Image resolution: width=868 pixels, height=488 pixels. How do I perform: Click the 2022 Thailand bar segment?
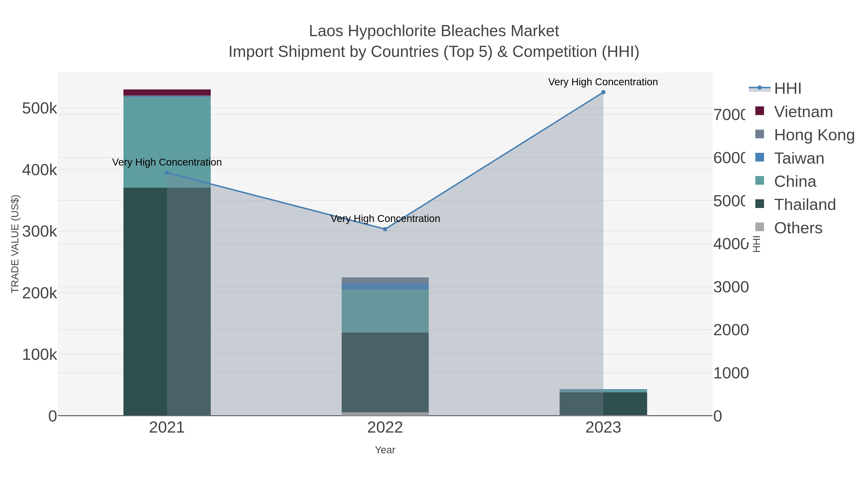(385, 373)
